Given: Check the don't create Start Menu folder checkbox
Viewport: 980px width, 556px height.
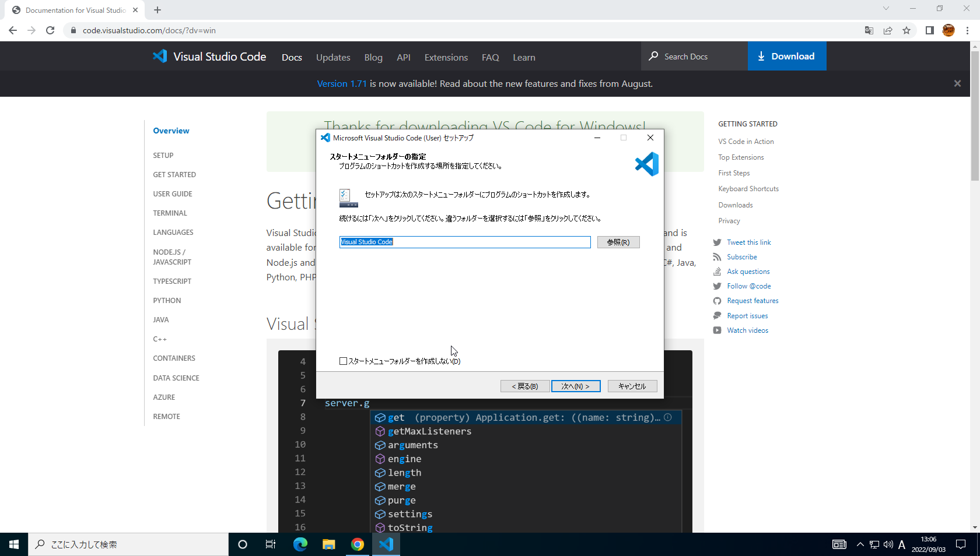Looking at the screenshot, I should click(343, 361).
